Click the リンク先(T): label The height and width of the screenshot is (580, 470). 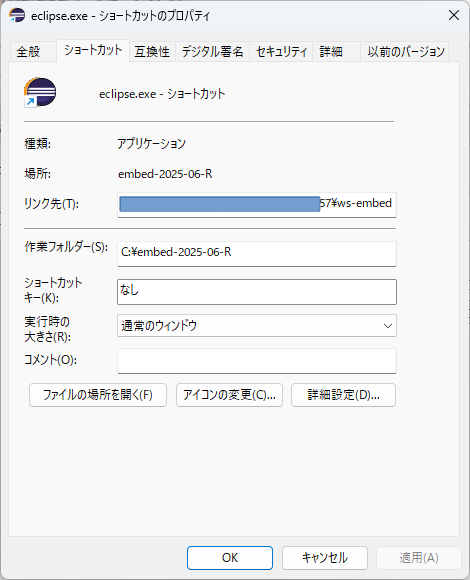point(51,203)
